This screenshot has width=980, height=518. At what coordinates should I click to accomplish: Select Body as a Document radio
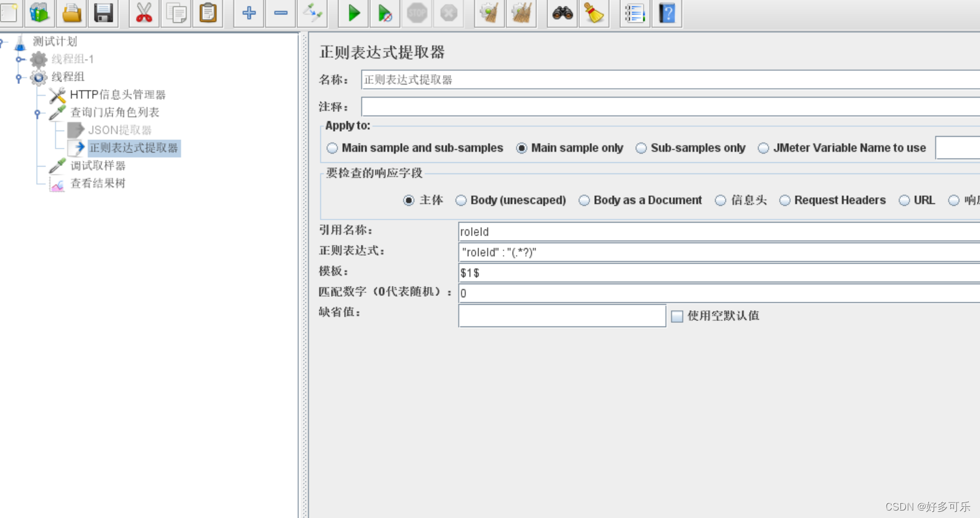(x=584, y=200)
